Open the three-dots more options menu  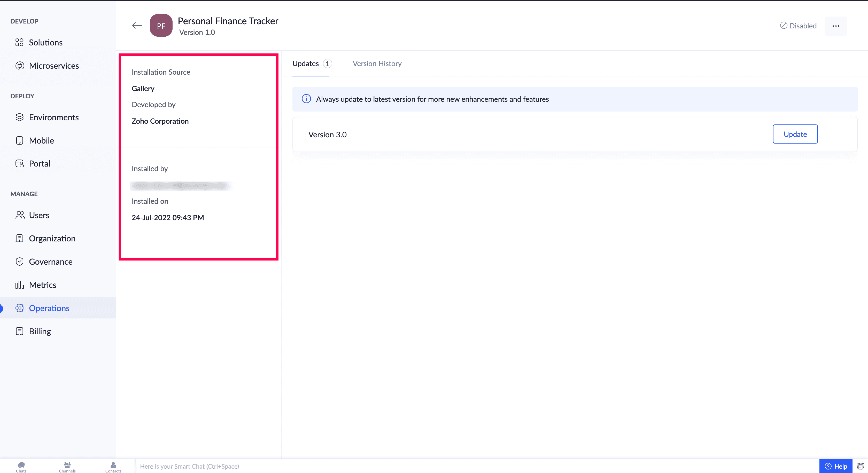pyautogui.click(x=836, y=26)
